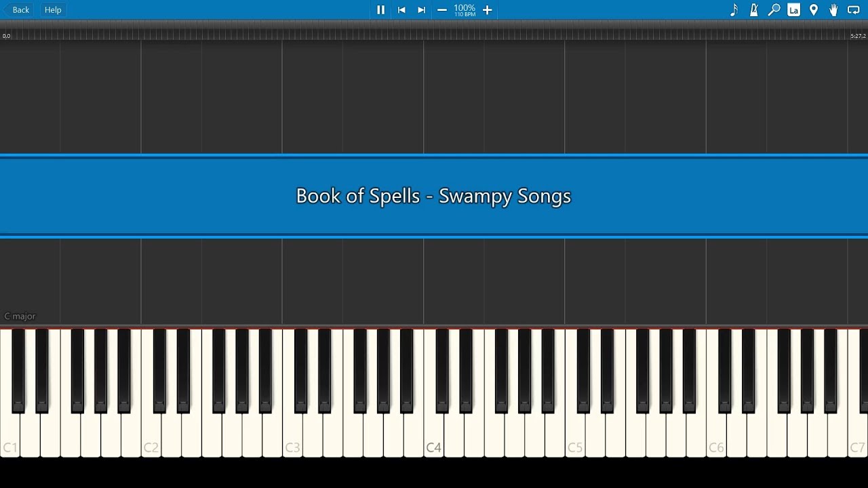868x488 pixels.
Task: Toggle the loop playback icon
Action: [854, 9]
